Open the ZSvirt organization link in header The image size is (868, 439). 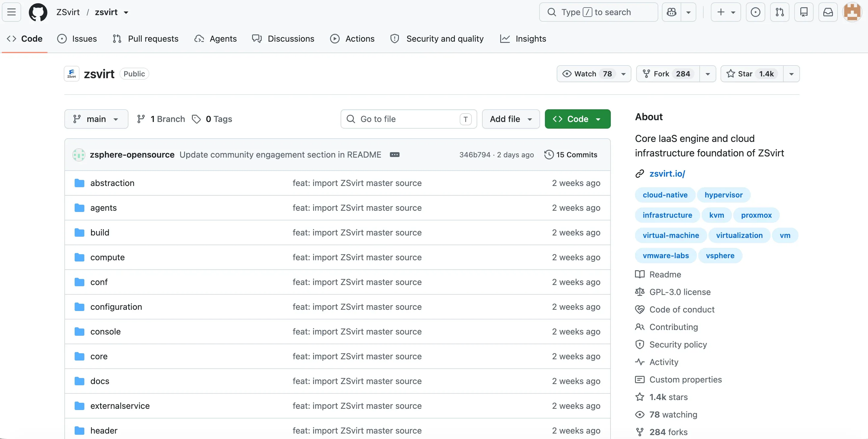pyautogui.click(x=68, y=12)
